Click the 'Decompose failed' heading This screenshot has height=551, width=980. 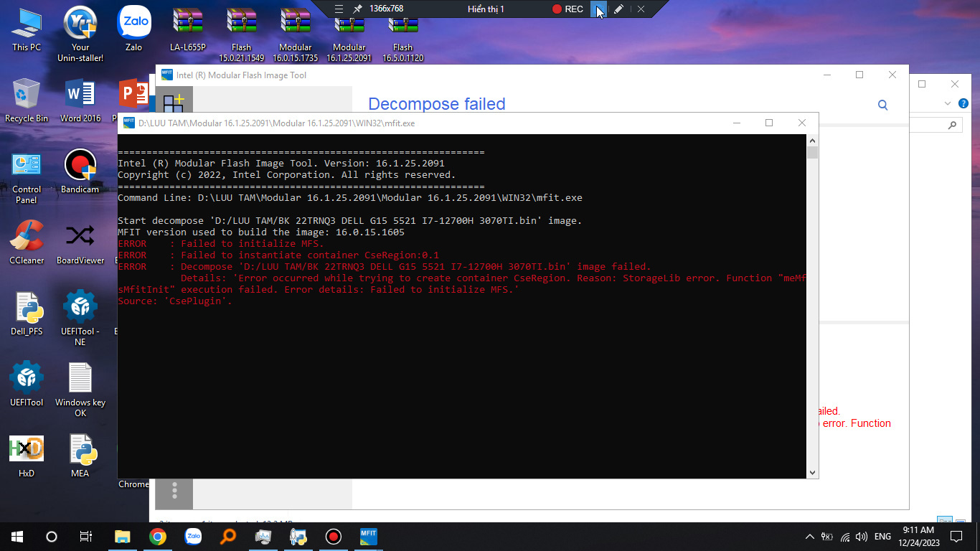coord(437,104)
